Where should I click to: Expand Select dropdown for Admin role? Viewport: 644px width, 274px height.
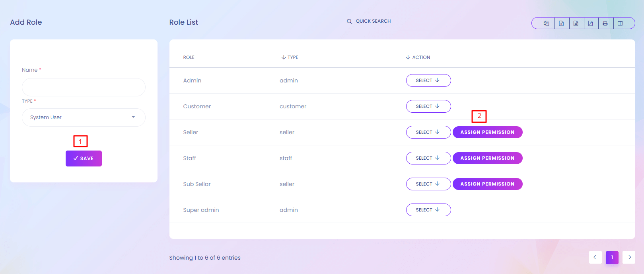click(x=428, y=80)
